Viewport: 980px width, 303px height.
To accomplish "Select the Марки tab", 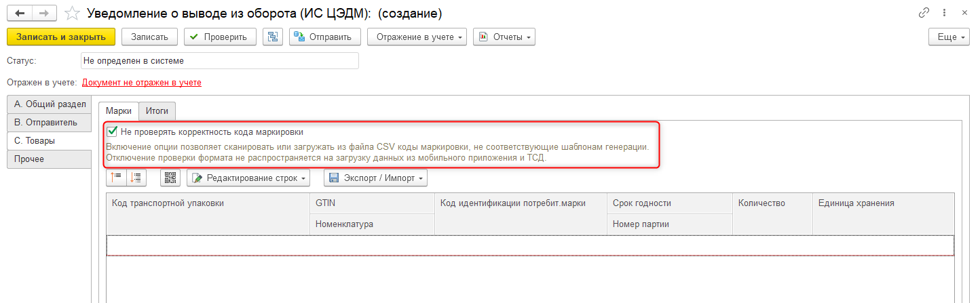I will point(119,111).
